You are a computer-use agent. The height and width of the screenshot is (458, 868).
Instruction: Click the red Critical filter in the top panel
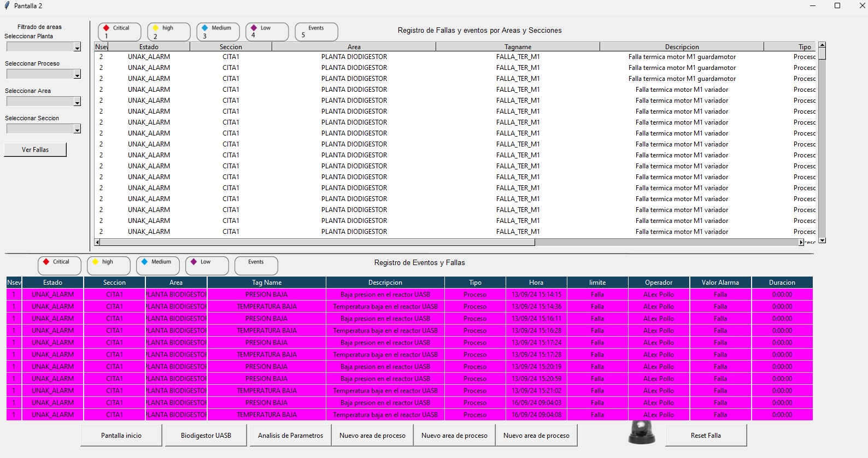119,32
